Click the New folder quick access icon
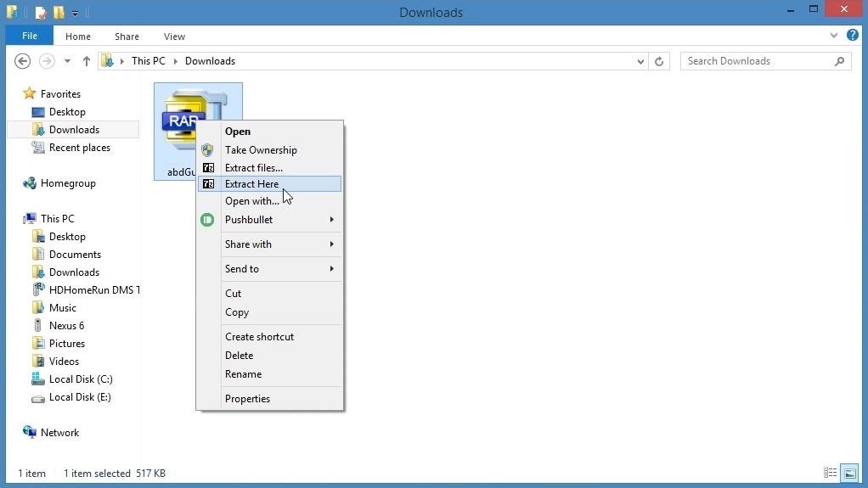Image resolution: width=868 pixels, height=488 pixels. click(x=59, y=12)
